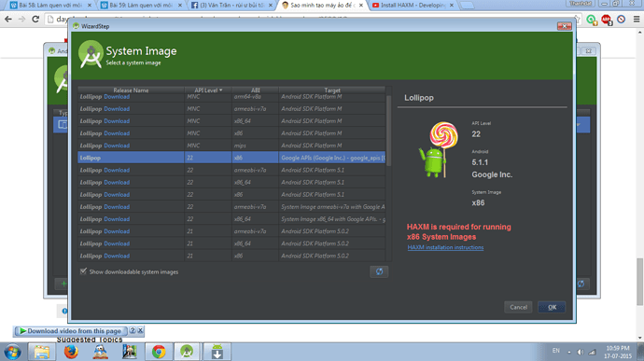Sort by API Level column header
The image size is (644, 361).
coord(208,90)
